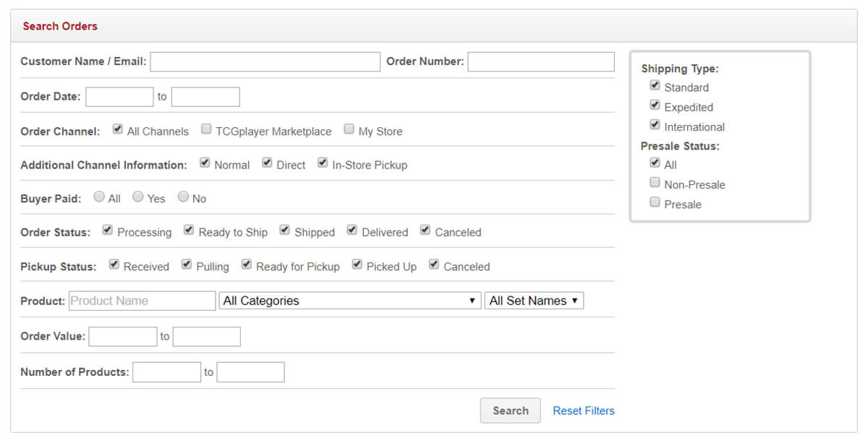Uncheck Canceled order status
This screenshot has width=868, height=446.
point(425,231)
